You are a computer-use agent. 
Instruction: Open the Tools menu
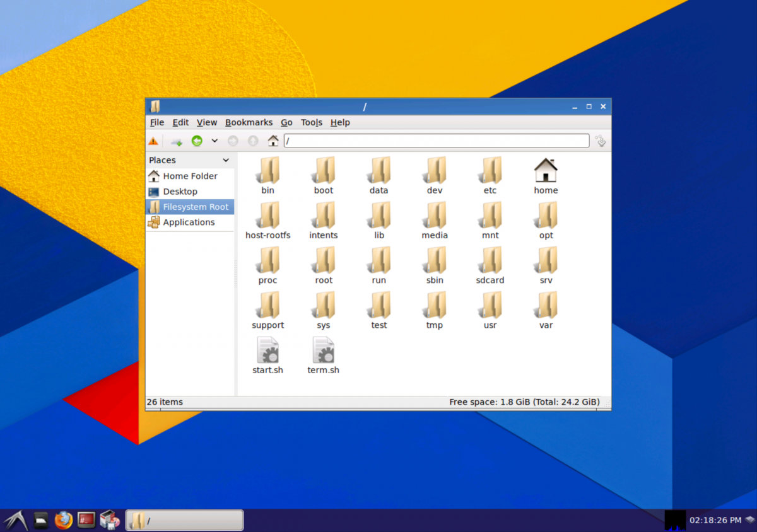(x=312, y=122)
